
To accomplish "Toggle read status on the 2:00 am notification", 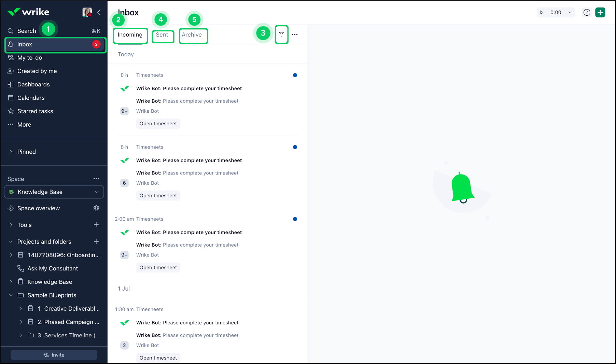I will pyautogui.click(x=295, y=219).
